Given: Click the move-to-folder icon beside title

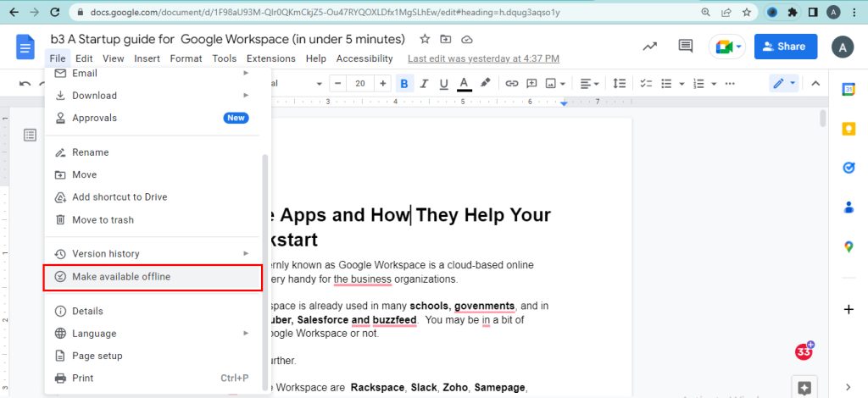Looking at the screenshot, I should [446, 39].
